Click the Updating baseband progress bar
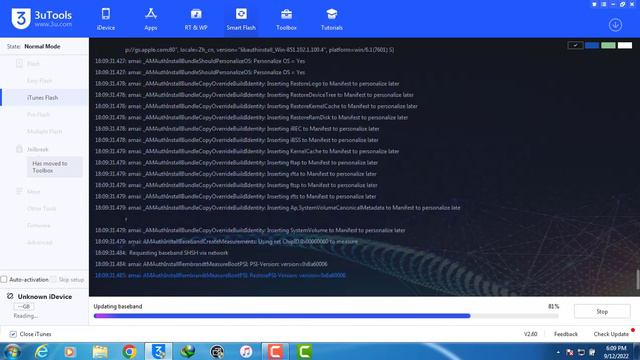The width and height of the screenshot is (640, 360). point(326,316)
